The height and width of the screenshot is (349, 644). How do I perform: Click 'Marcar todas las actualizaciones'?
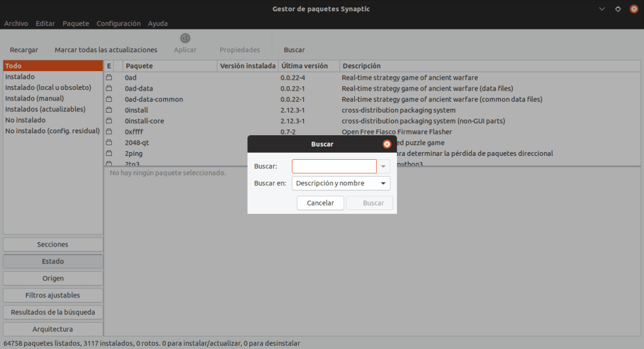click(x=106, y=50)
